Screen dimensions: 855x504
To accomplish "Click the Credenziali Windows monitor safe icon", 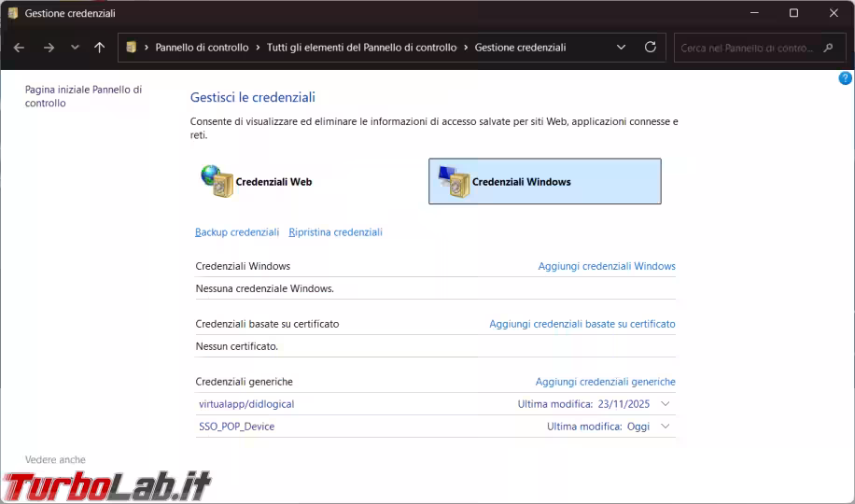I will click(454, 181).
